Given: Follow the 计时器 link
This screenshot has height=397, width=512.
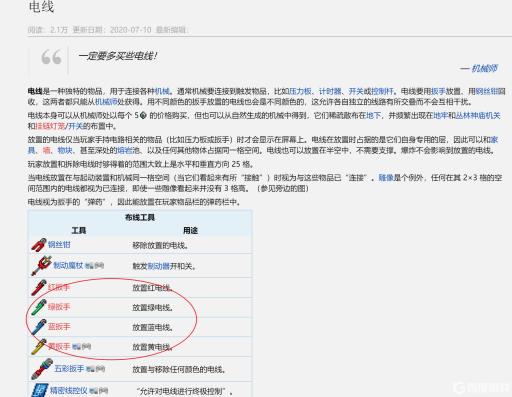Looking at the screenshot, I should point(330,91).
